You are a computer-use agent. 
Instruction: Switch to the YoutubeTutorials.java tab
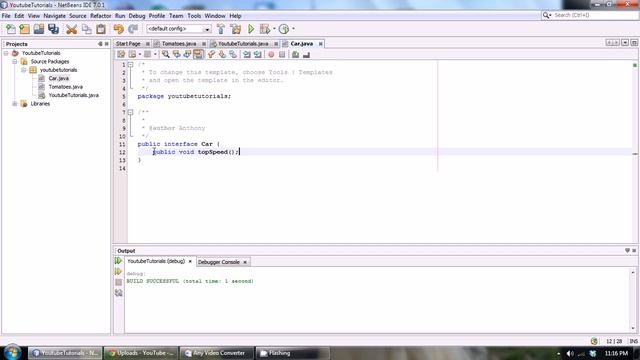coord(243,44)
